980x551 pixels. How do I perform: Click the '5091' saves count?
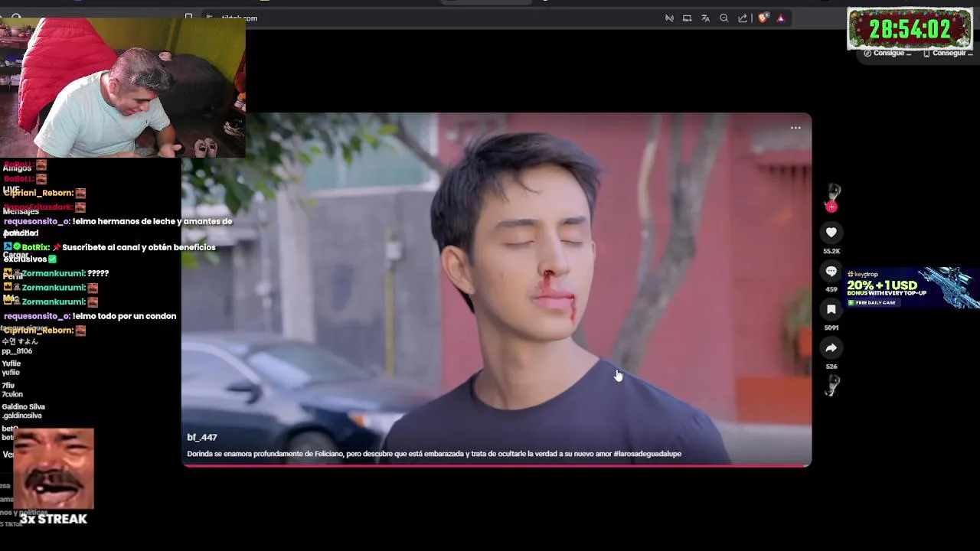point(831,328)
